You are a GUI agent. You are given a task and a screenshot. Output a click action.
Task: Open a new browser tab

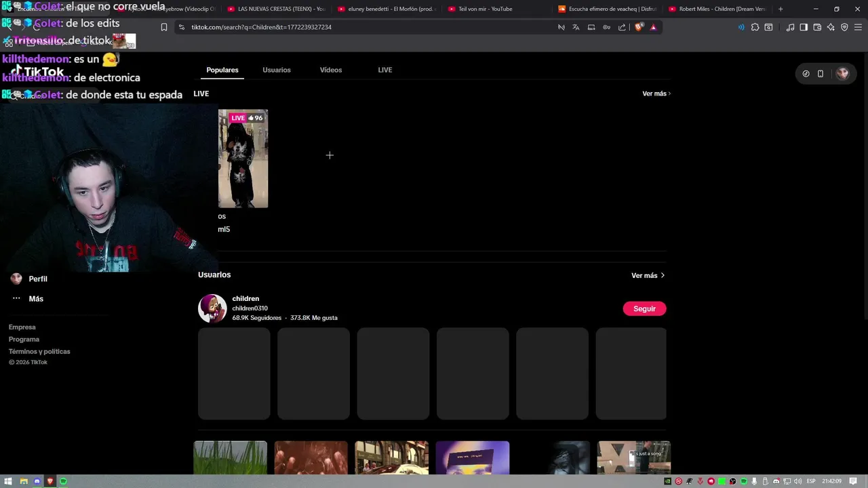[781, 9]
